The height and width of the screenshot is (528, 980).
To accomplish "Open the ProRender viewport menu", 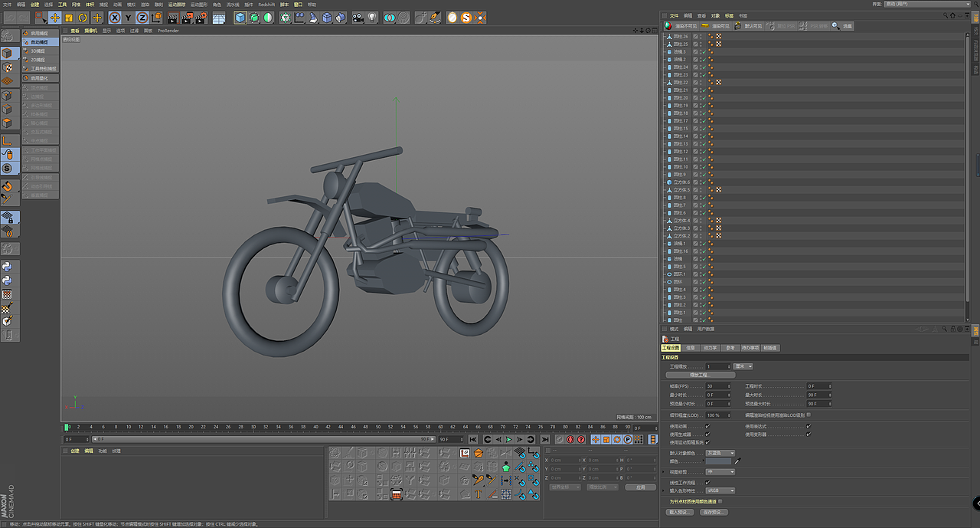I will click(x=168, y=31).
